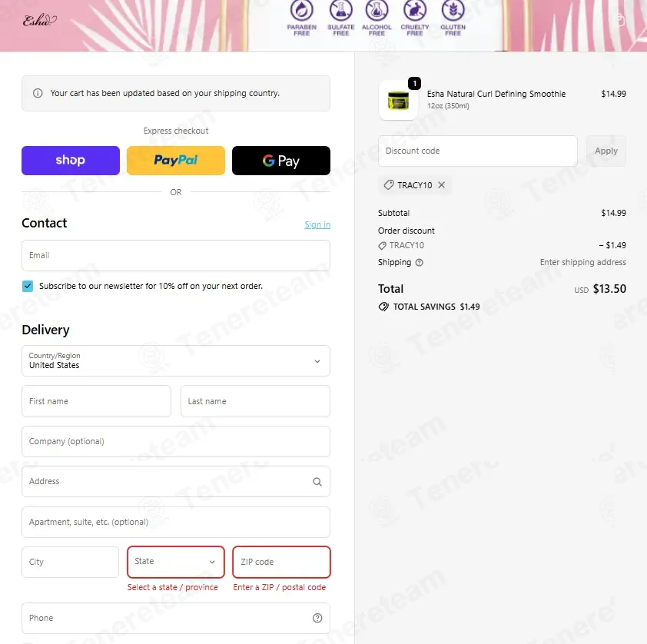Expand the State dropdown
Screen dimensions: 647x644
pos(176,562)
